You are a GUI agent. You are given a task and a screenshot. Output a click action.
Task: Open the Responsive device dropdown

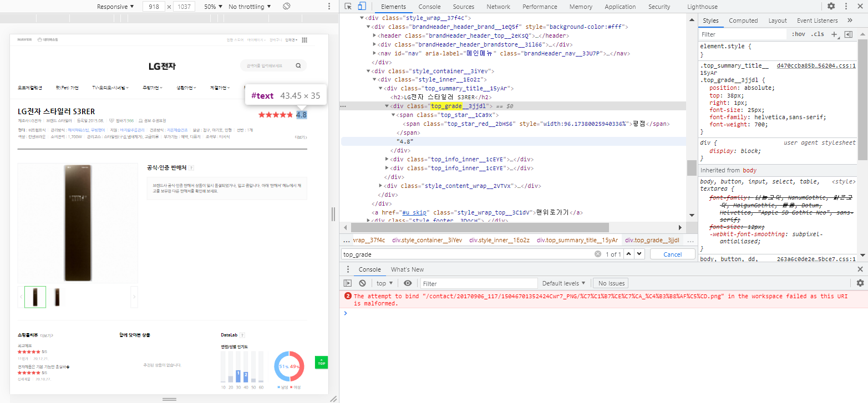tap(115, 7)
